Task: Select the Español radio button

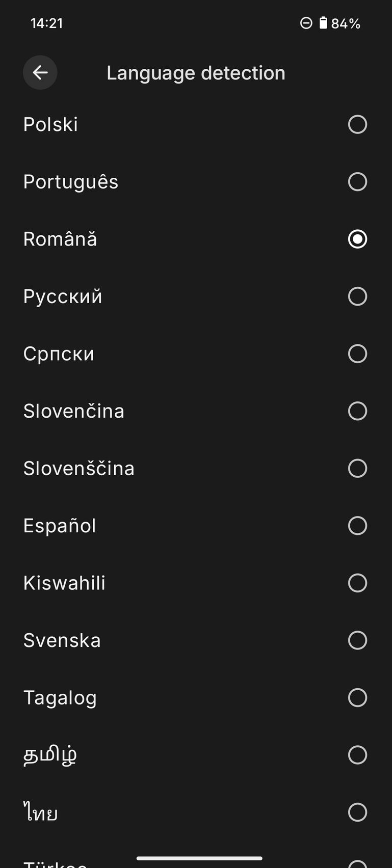Action: click(x=357, y=526)
